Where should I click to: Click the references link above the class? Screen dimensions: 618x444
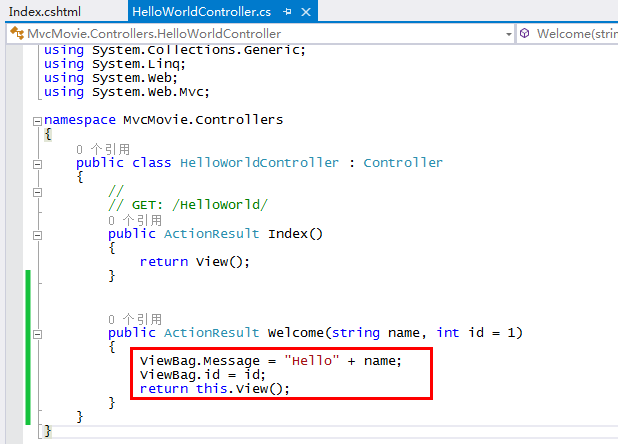pyautogui.click(x=103, y=149)
